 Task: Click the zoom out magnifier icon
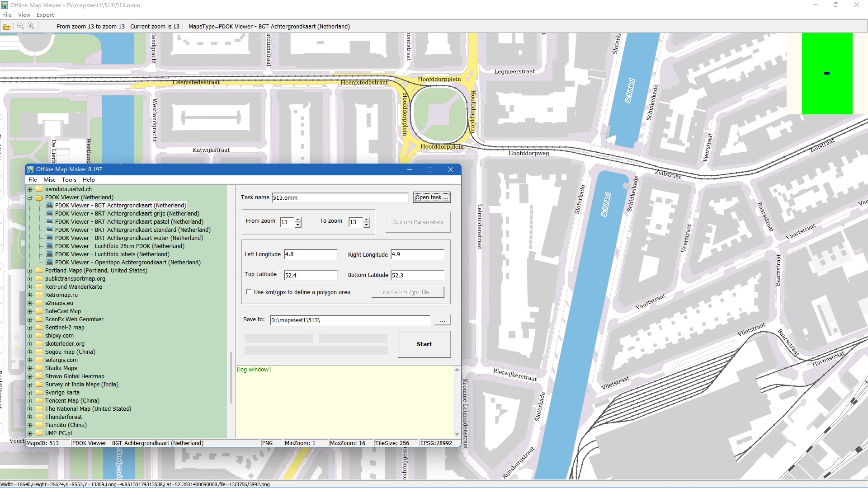click(x=20, y=26)
